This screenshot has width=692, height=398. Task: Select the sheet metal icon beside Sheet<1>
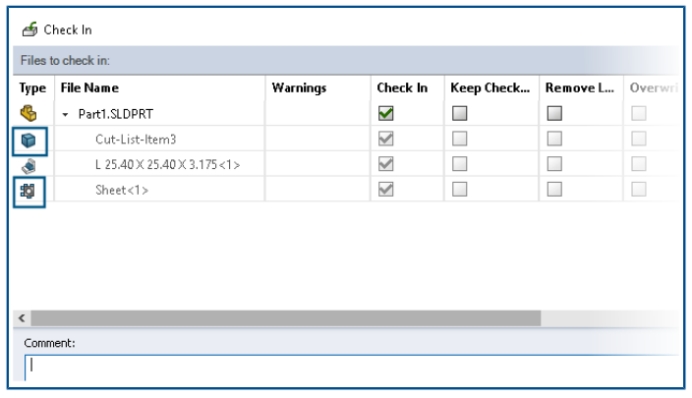click(28, 191)
